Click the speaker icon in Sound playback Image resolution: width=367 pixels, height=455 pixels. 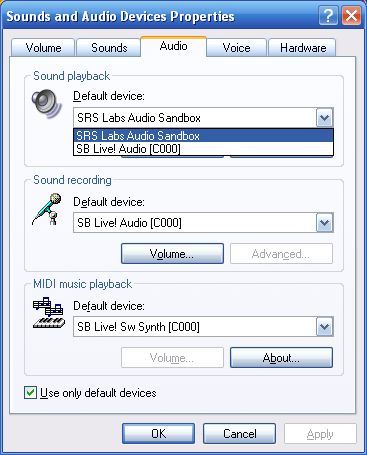tap(47, 103)
